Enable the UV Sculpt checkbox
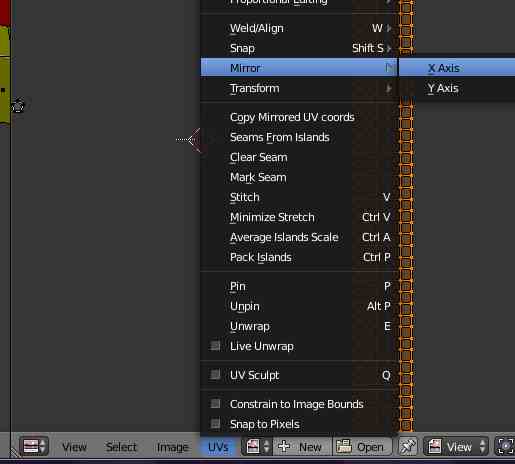The image size is (515, 464). coord(215,375)
